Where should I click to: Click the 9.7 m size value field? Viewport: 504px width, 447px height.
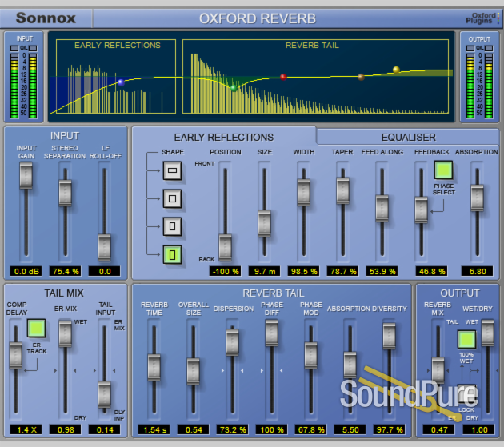click(x=265, y=271)
